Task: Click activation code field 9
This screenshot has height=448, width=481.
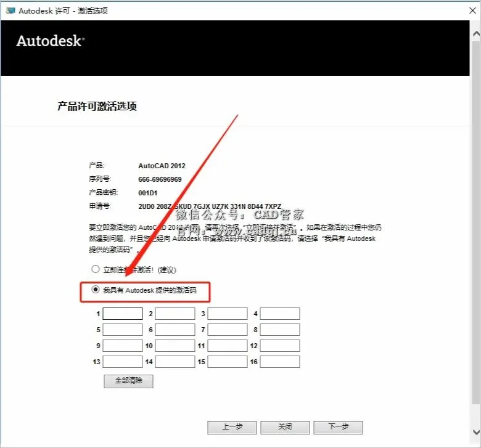Action: 123,346
